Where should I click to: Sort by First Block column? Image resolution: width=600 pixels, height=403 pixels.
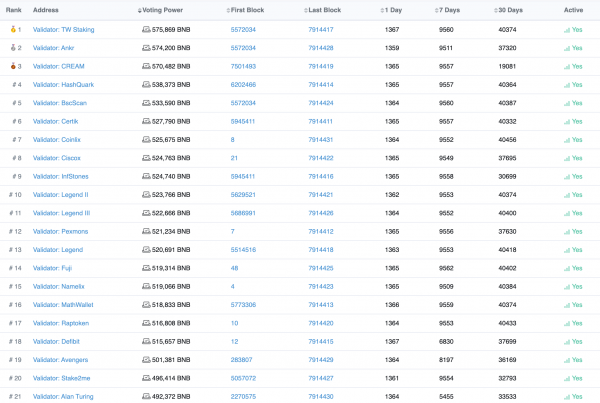(x=245, y=10)
